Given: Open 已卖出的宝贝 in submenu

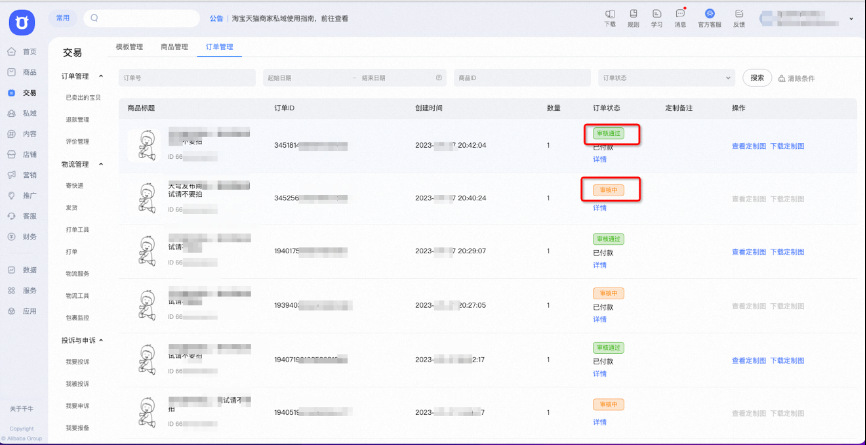Looking at the screenshot, I should 83,98.
